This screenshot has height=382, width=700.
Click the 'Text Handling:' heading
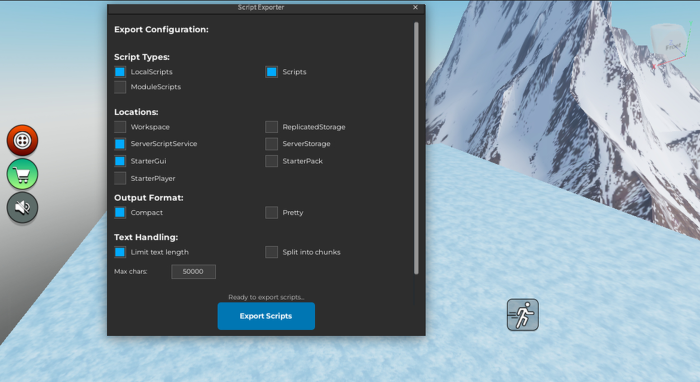[146, 237]
